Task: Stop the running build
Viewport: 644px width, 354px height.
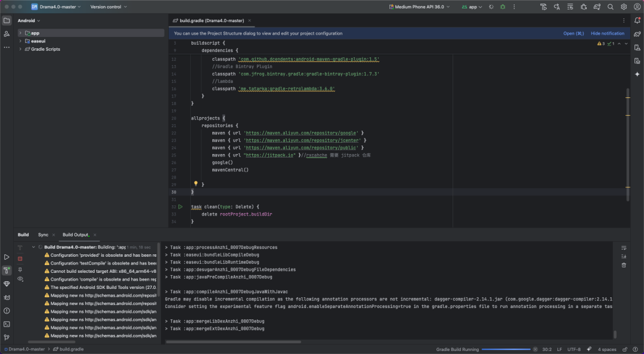Action: [x=20, y=258]
